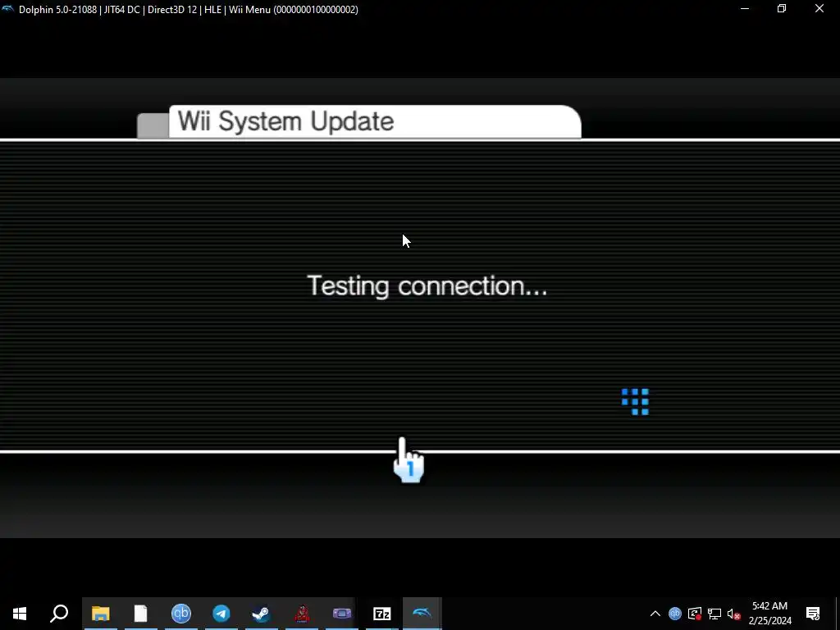Image resolution: width=840 pixels, height=630 pixels.
Task: Close the Dolphin emulator window
Action: (x=819, y=8)
